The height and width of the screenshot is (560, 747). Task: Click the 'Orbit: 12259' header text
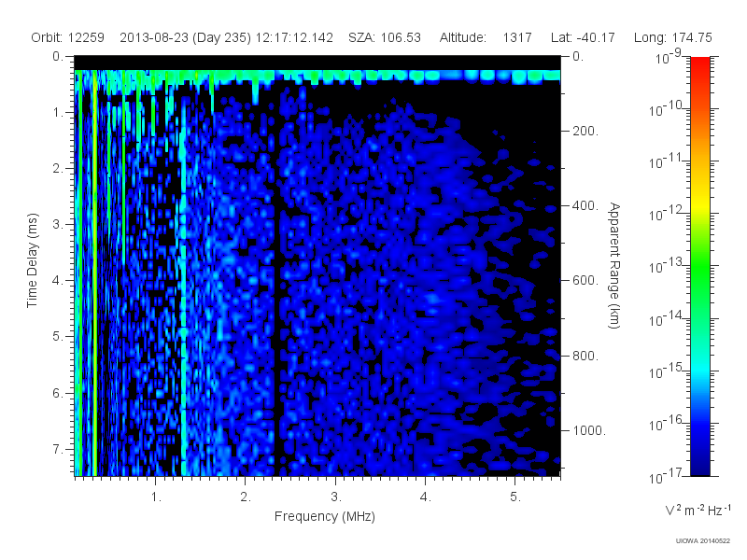[67, 37]
